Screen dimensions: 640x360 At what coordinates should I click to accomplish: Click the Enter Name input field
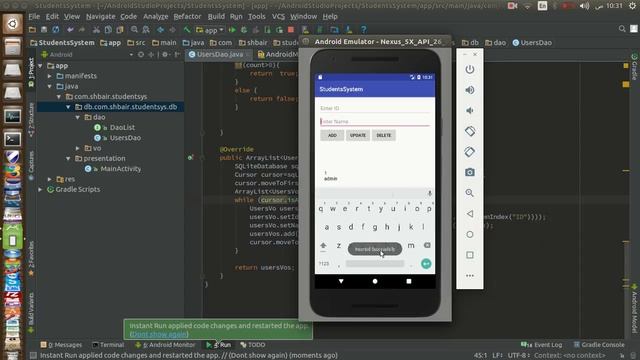[375, 122]
